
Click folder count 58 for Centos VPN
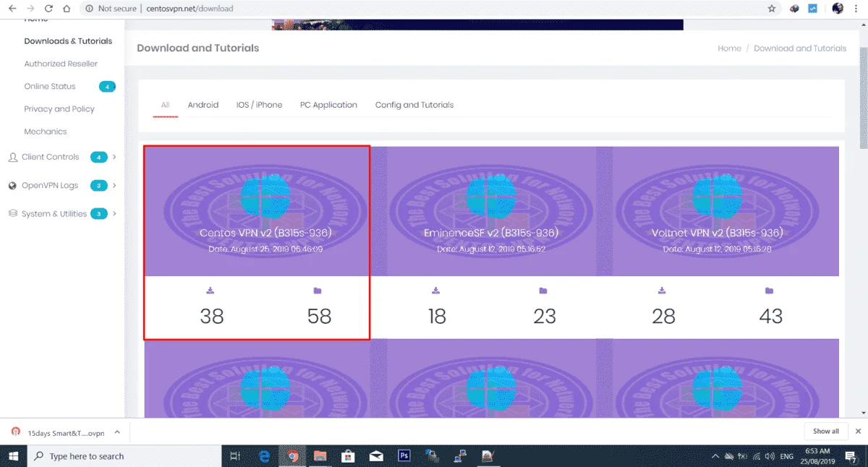point(319,316)
